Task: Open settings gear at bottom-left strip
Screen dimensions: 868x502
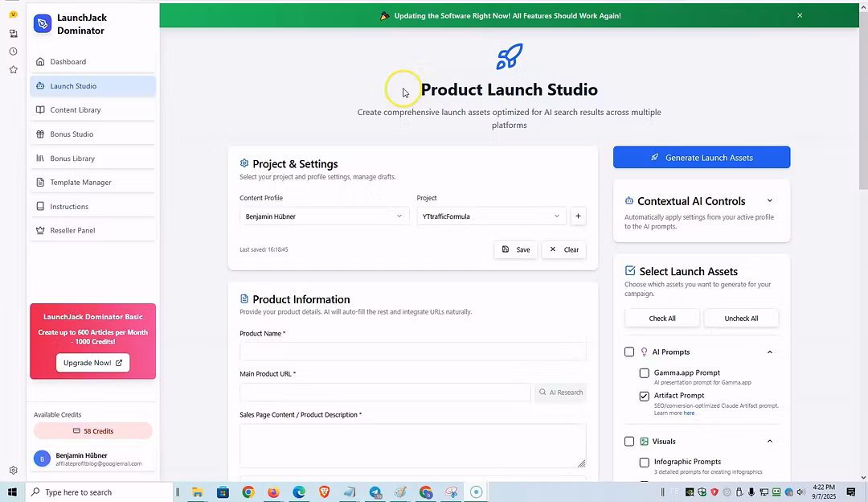Action: click(x=13, y=471)
